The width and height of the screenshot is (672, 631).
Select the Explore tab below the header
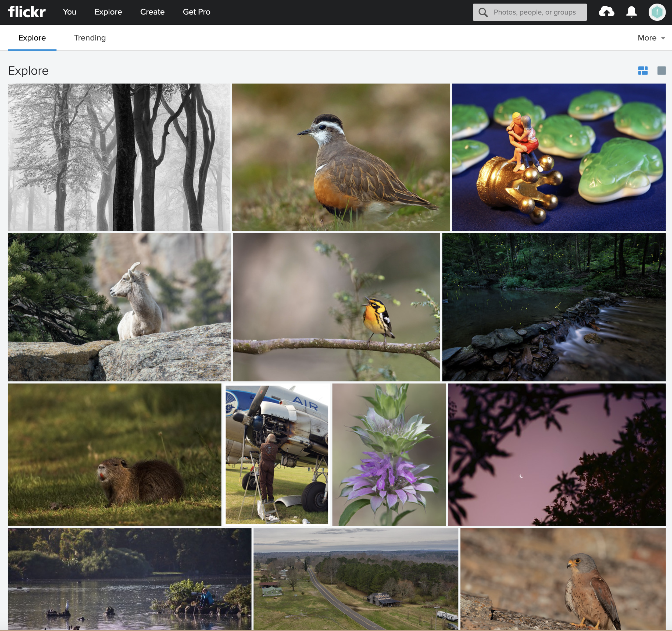coord(32,38)
